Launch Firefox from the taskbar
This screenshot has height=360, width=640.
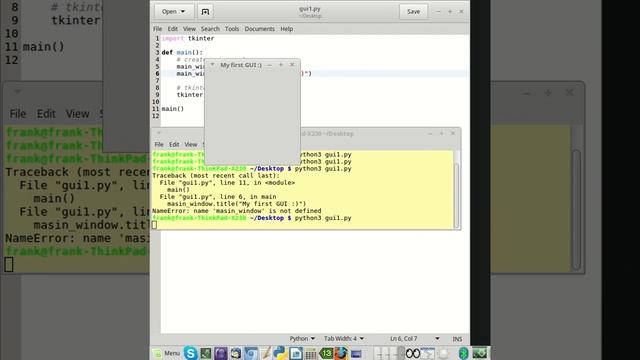[x=341, y=353]
